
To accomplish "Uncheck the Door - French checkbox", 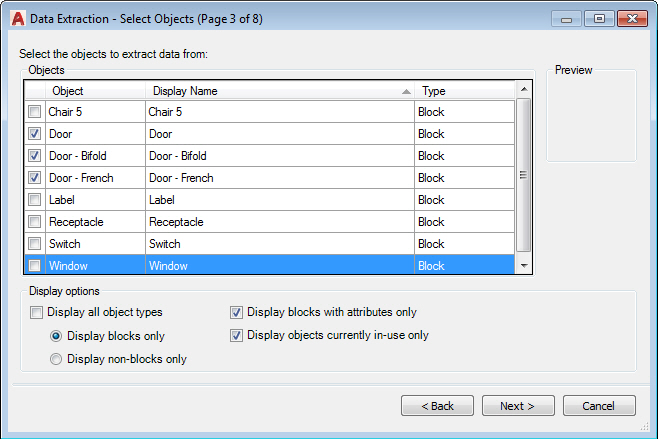I will pos(34,178).
